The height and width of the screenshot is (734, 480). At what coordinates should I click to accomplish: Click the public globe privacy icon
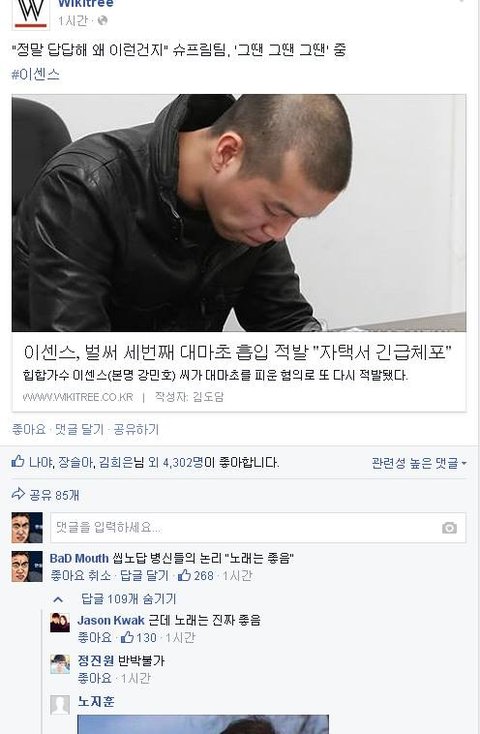103,21
